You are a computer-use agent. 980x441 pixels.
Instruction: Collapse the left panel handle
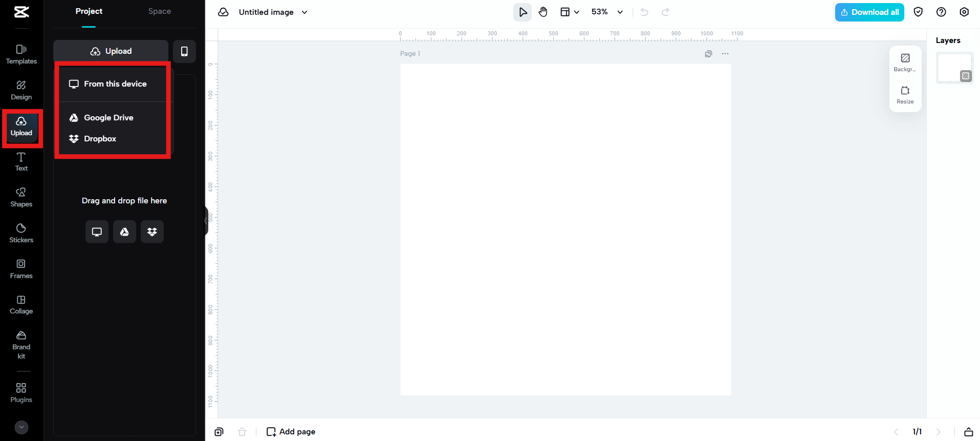coord(206,221)
